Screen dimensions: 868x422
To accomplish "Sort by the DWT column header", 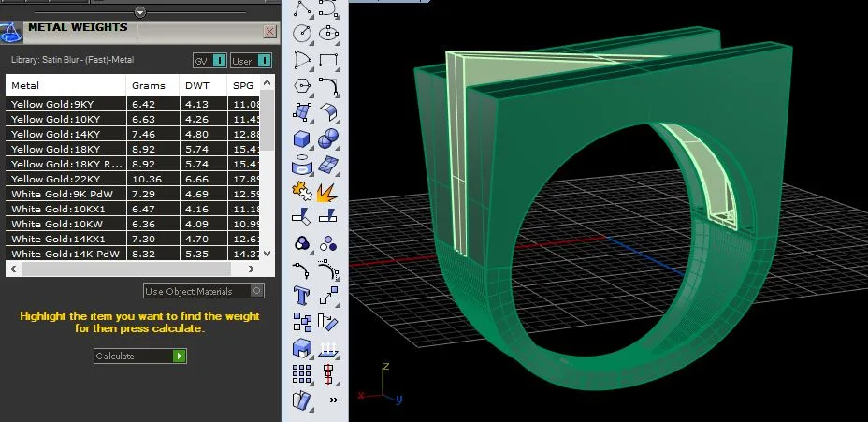I will click(x=203, y=85).
